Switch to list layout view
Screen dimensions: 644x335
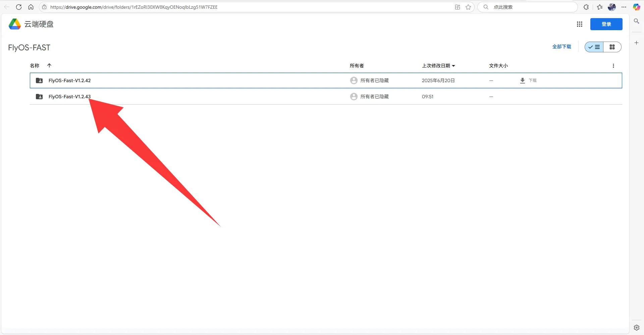[594, 47]
